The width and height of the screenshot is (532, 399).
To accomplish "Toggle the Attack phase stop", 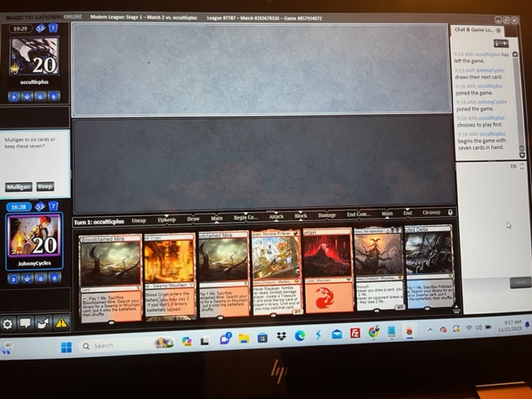I will (277, 216).
